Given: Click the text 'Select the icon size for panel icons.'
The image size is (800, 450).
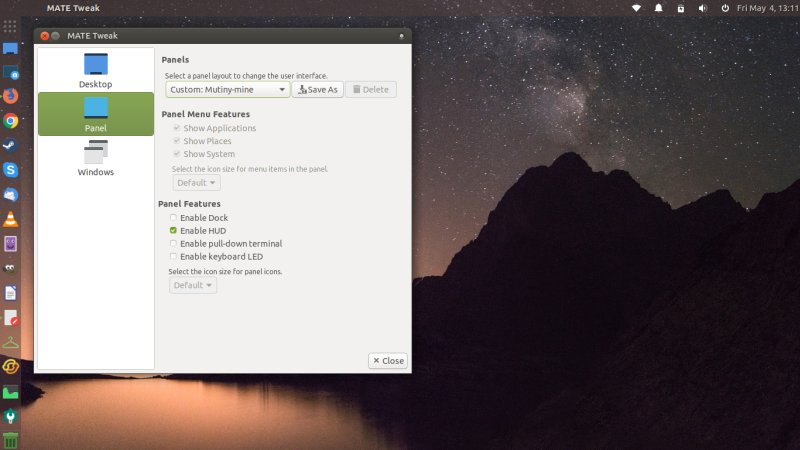Looking at the screenshot, I should coord(225,271).
